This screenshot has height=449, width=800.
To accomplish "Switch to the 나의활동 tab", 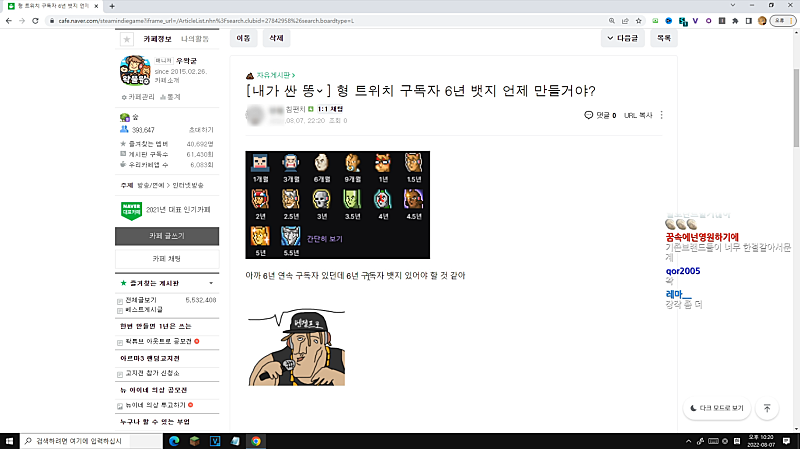I will [195, 39].
